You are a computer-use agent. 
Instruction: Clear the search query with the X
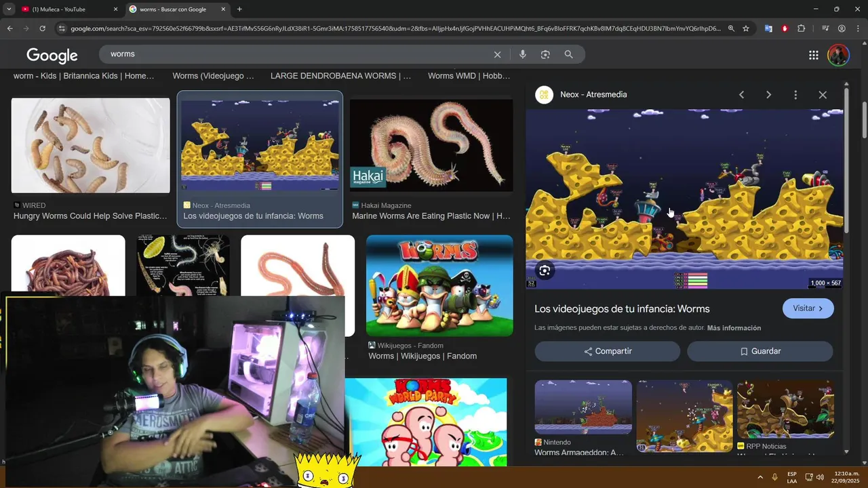coord(497,54)
